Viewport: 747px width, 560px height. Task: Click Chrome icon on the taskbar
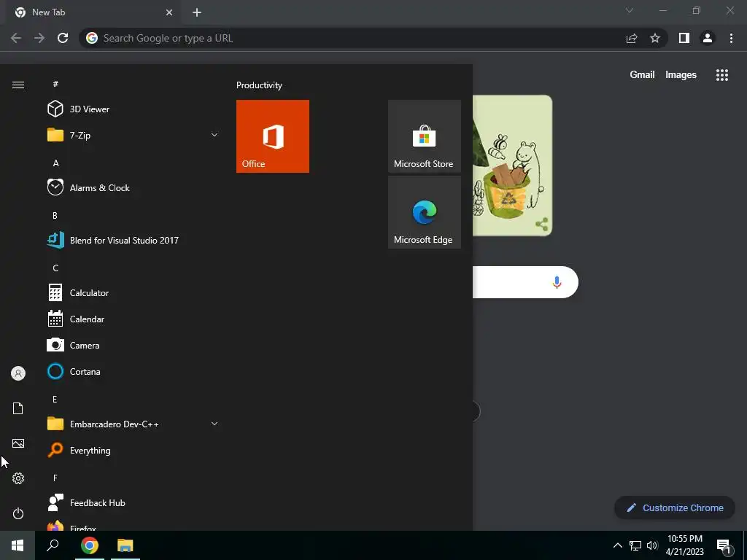pyautogui.click(x=90, y=545)
